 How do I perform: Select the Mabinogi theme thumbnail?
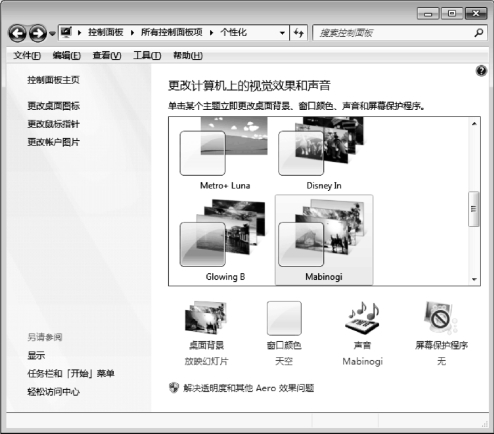click(x=323, y=240)
